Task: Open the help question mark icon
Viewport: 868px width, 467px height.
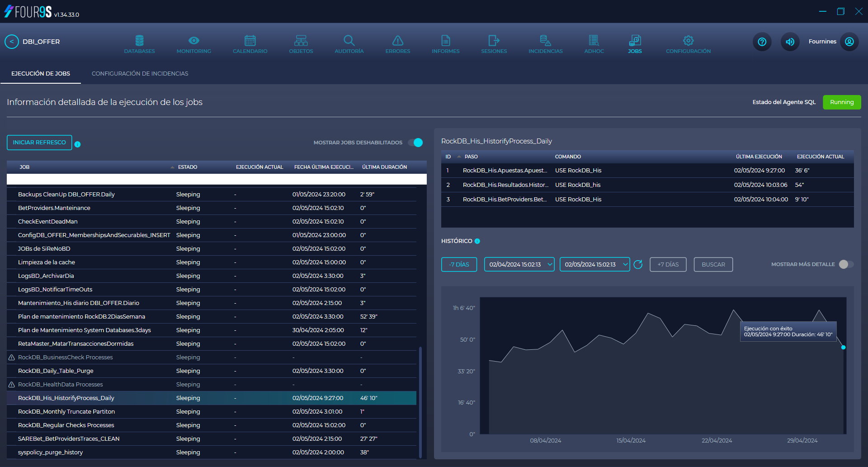Action: click(762, 42)
